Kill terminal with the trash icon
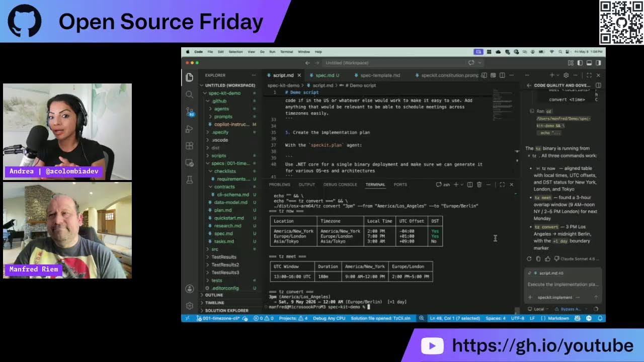 479,185
